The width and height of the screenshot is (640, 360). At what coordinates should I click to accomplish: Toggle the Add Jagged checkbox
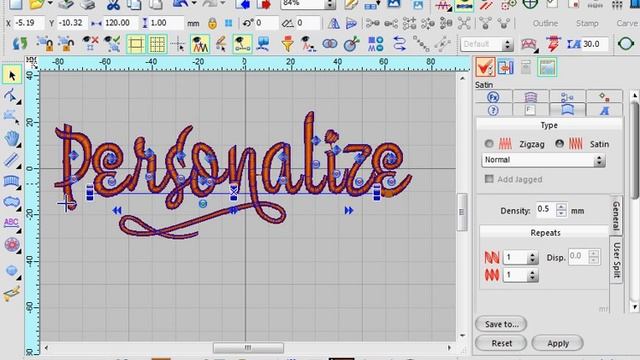489,179
